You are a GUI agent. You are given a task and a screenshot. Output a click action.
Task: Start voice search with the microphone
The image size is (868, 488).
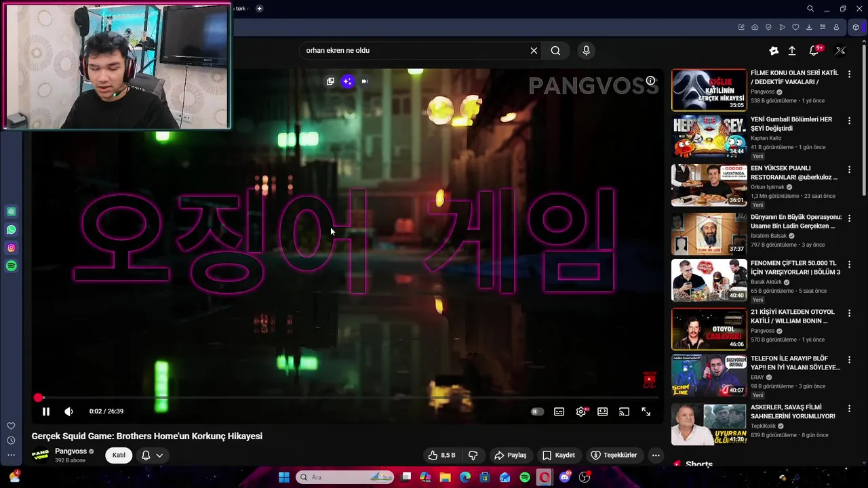point(587,50)
